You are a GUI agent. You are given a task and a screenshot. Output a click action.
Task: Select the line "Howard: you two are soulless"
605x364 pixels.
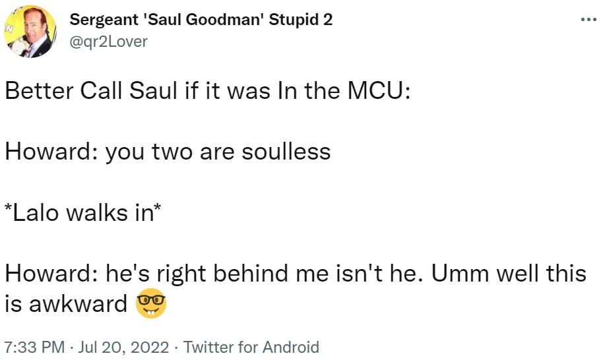(x=168, y=152)
